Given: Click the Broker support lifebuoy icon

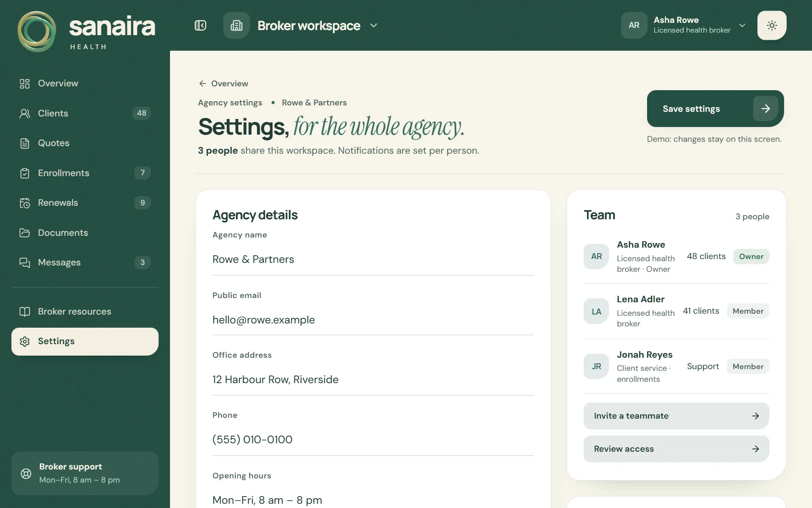Looking at the screenshot, I should 26,473.
